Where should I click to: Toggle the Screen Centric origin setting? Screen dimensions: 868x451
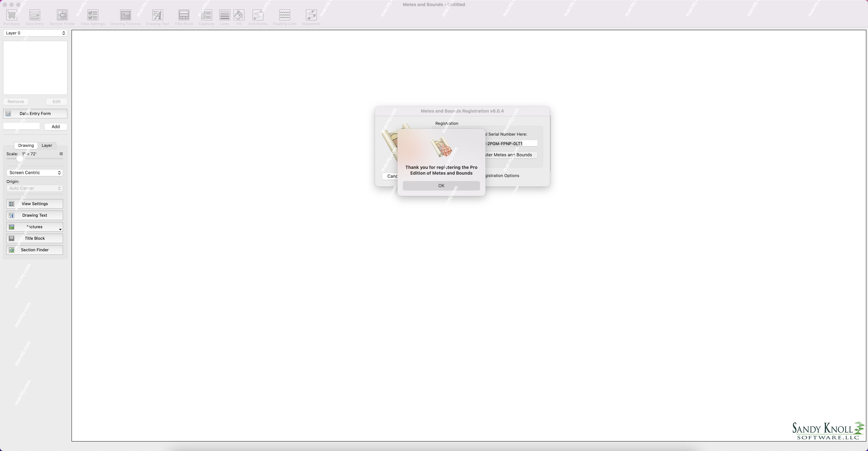(34, 172)
